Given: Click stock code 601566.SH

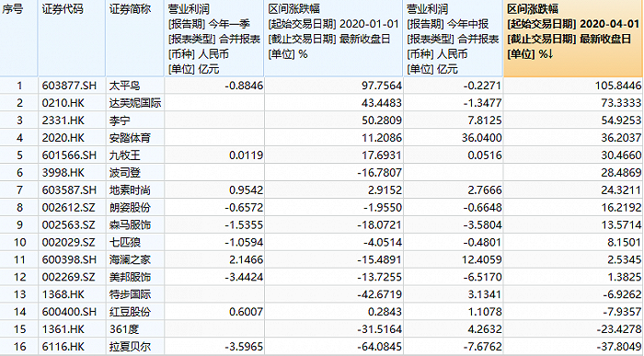Looking at the screenshot, I should click(x=69, y=155).
